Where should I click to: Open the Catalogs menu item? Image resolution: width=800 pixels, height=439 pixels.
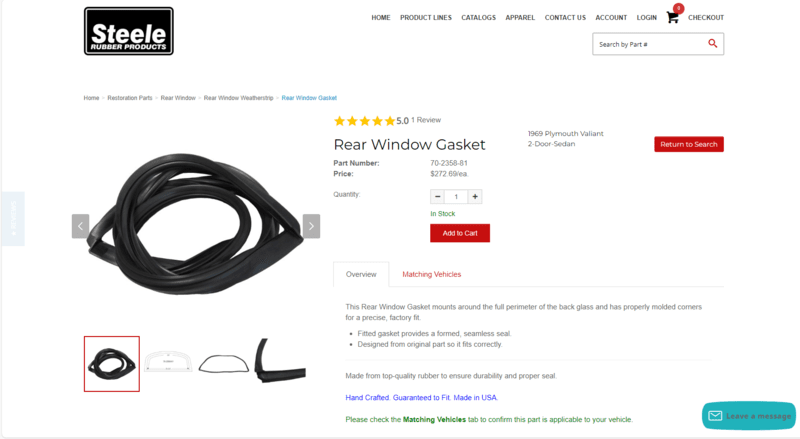point(479,17)
